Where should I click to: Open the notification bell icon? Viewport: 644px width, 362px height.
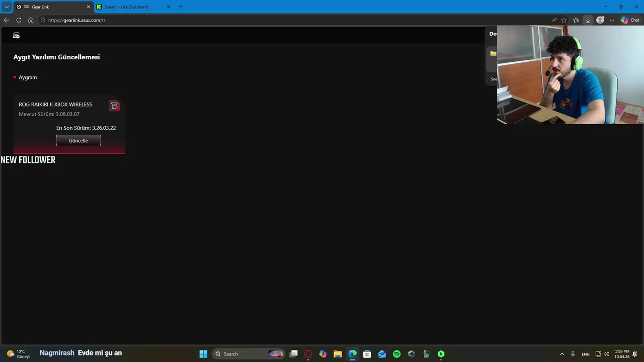[x=635, y=354]
